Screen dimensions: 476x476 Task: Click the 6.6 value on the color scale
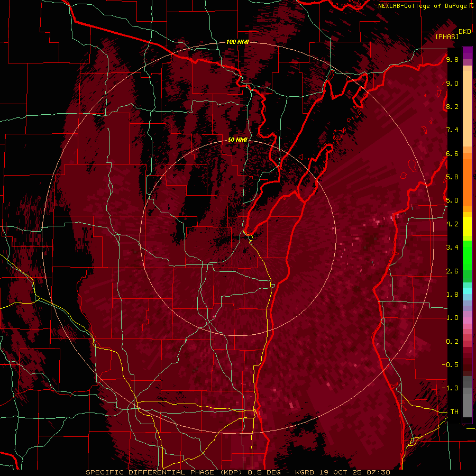[x=452, y=153]
